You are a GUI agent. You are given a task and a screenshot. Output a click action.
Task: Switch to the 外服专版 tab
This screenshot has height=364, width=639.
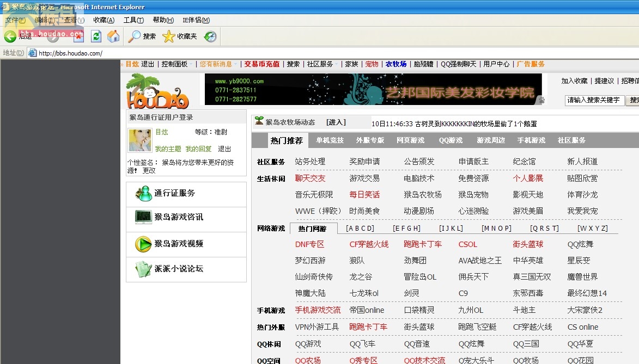tap(370, 140)
